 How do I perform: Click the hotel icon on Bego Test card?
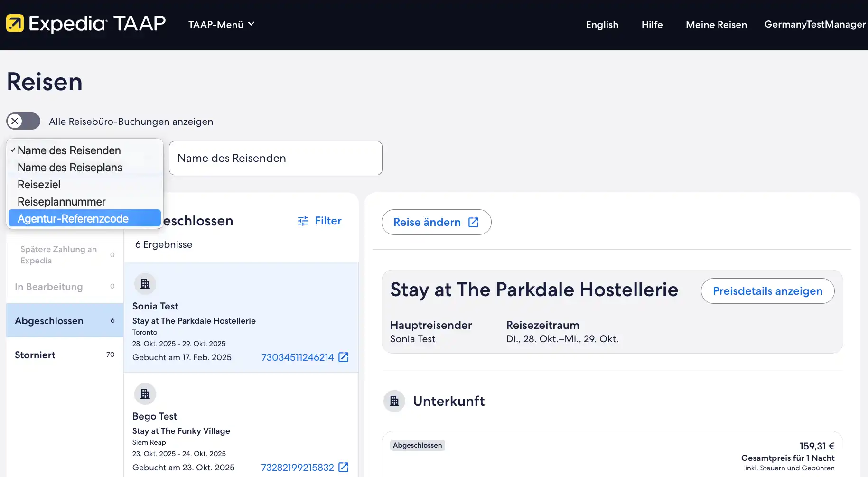(x=145, y=394)
